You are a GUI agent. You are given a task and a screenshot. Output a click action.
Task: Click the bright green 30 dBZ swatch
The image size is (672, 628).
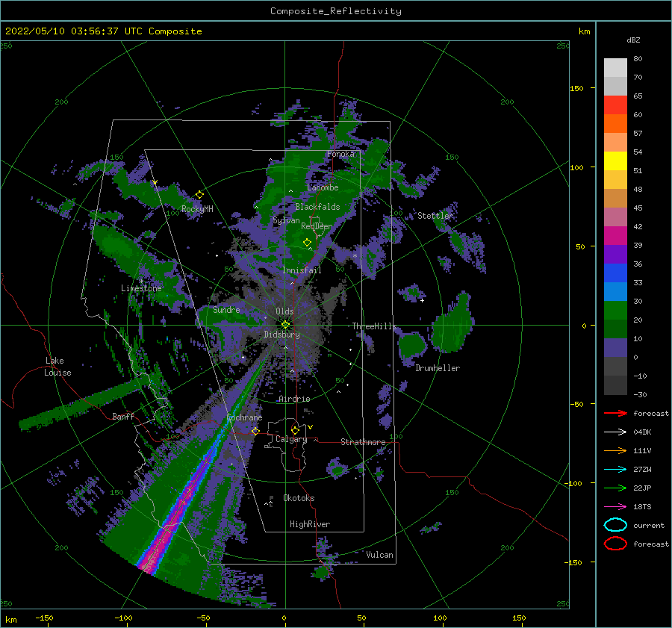click(x=615, y=311)
